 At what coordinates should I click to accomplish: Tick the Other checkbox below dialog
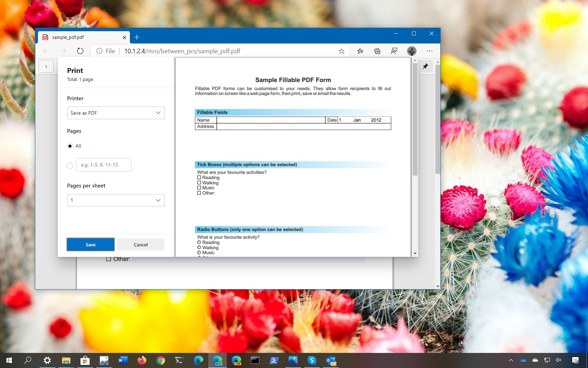108,259
